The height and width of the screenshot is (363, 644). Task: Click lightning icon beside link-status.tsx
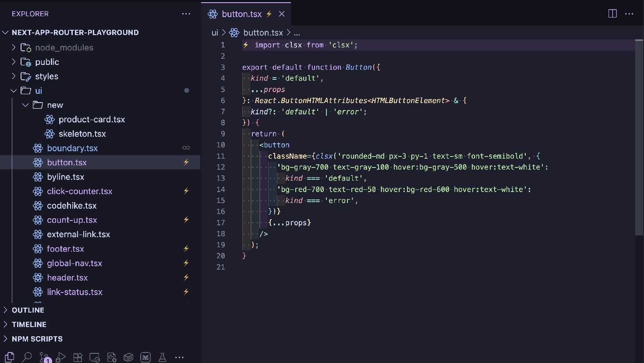point(186,292)
